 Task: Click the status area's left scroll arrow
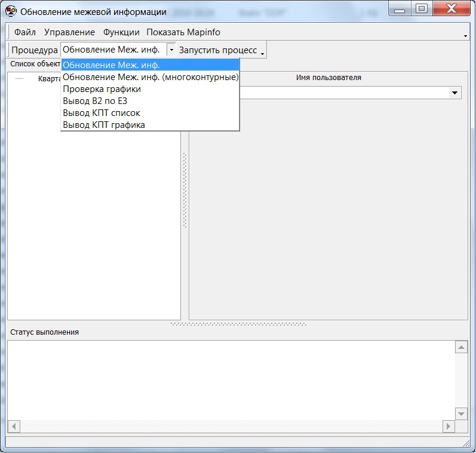coord(14,426)
